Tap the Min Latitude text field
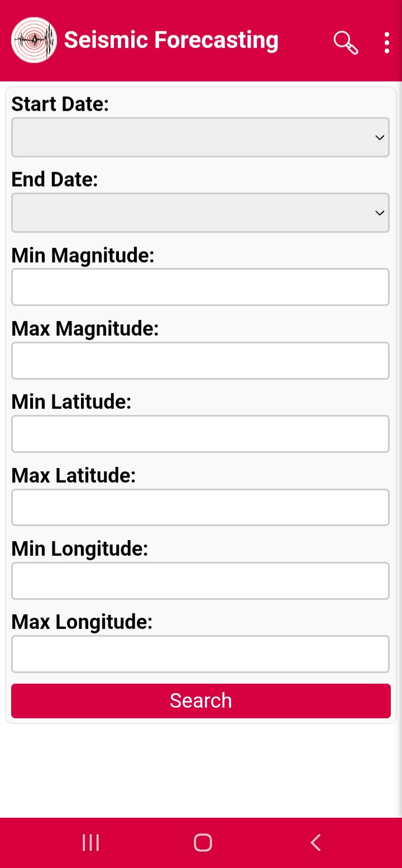The height and width of the screenshot is (868, 402). [200, 434]
